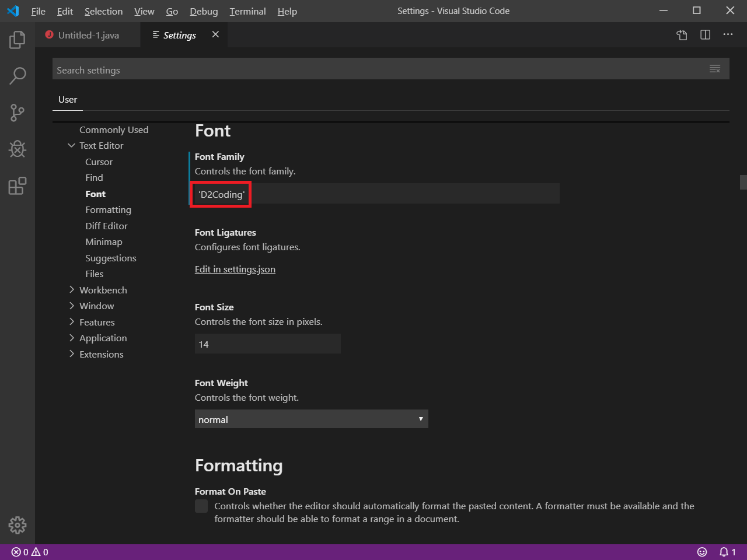
Task: Collapse the Text Editor section
Action: click(x=71, y=145)
